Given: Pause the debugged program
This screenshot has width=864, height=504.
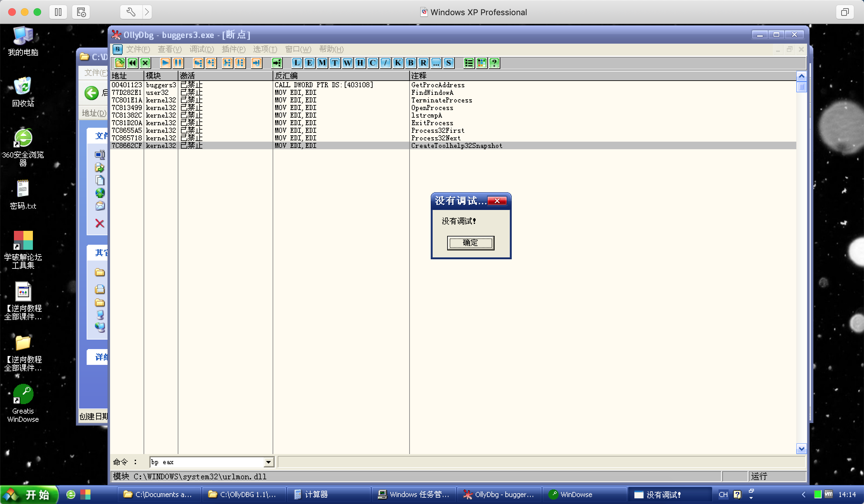Looking at the screenshot, I should 178,63.
